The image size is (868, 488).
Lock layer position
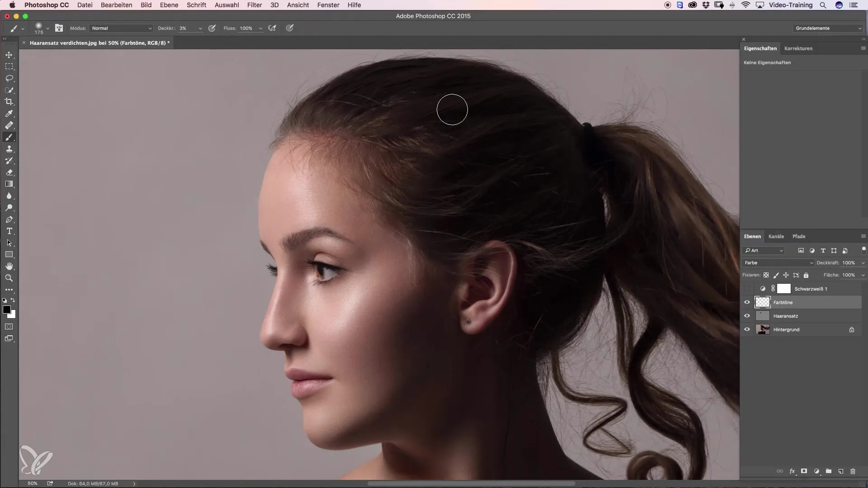point(786,275)
